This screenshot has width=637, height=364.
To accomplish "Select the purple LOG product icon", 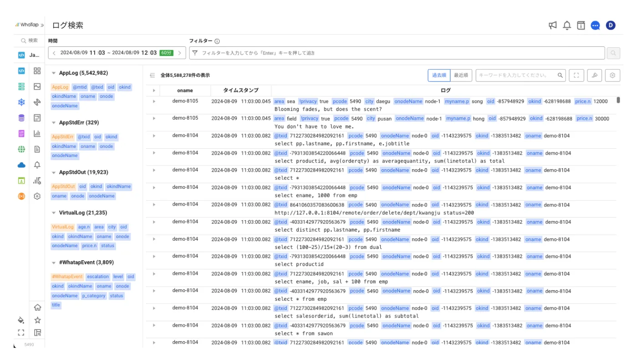I will pos(21,134).
